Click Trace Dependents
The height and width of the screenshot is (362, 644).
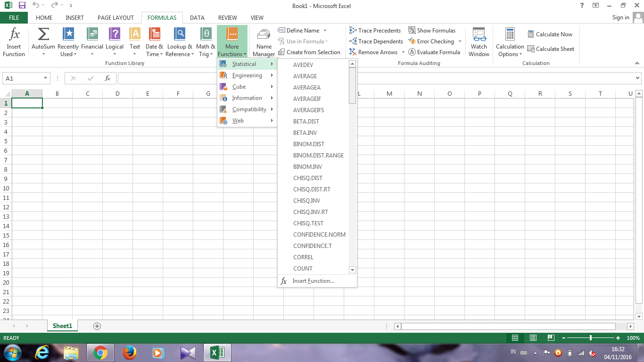376,41
